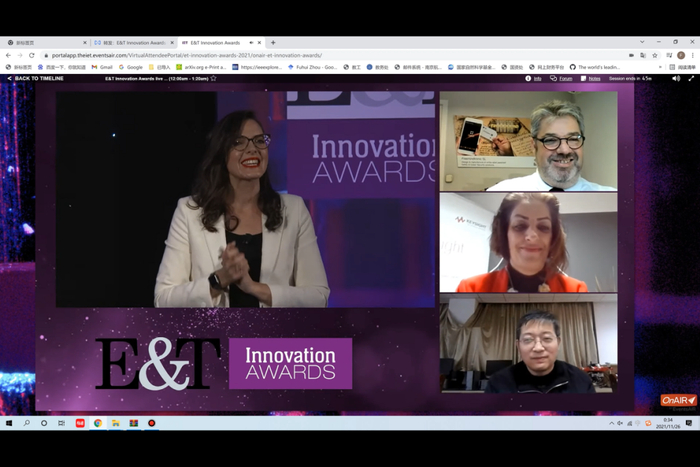The image size is (700, 467).
Task: Close the first browser tab
Action: point(85,43)
